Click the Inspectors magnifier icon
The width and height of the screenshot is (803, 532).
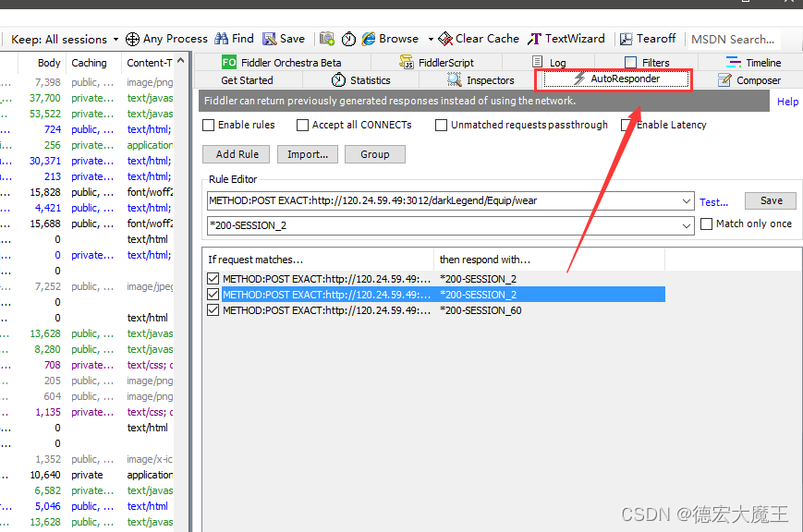tap(455, 79)
